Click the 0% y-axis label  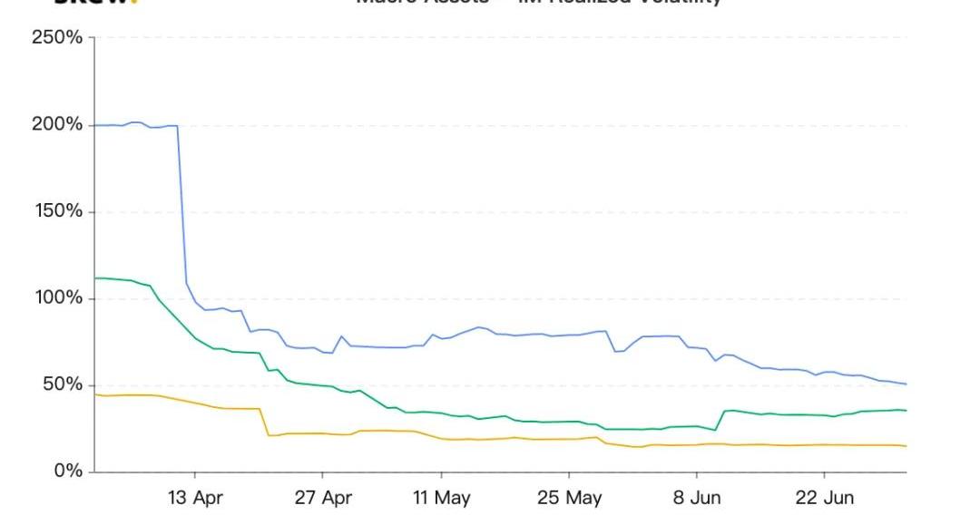[68, 471]
